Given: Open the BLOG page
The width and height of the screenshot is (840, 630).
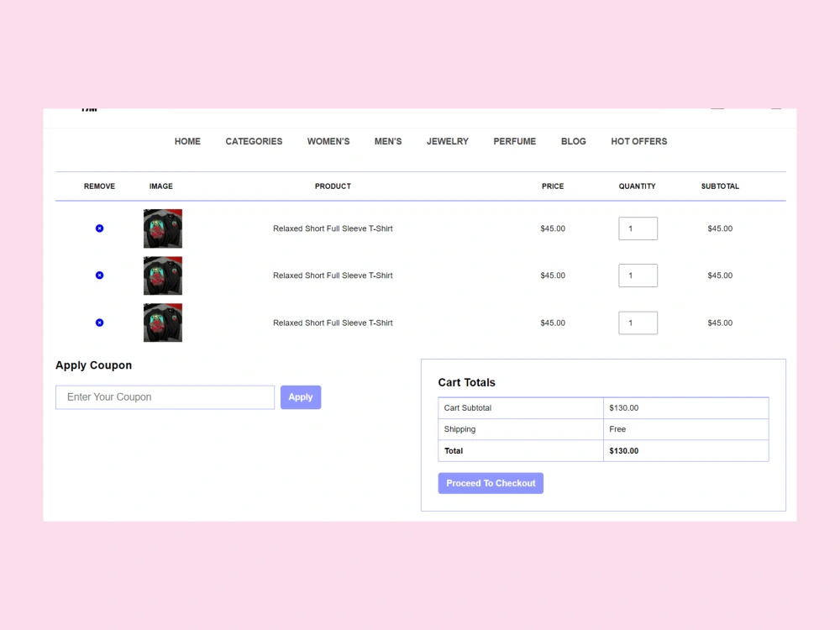Looking at the screenshot, I should click(x=573, y=141).
